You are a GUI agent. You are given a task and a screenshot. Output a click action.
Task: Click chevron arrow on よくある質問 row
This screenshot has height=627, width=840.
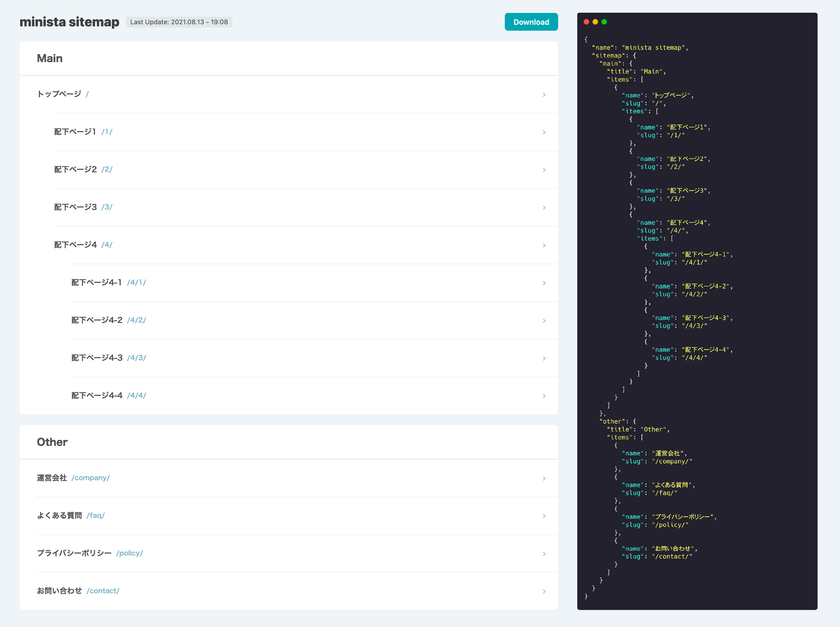click(x=544, y=516)
